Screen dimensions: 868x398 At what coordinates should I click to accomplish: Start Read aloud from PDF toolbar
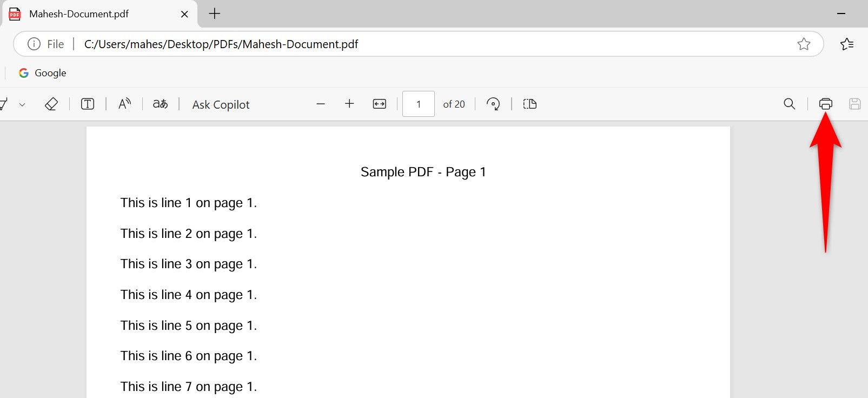(124, 104)
